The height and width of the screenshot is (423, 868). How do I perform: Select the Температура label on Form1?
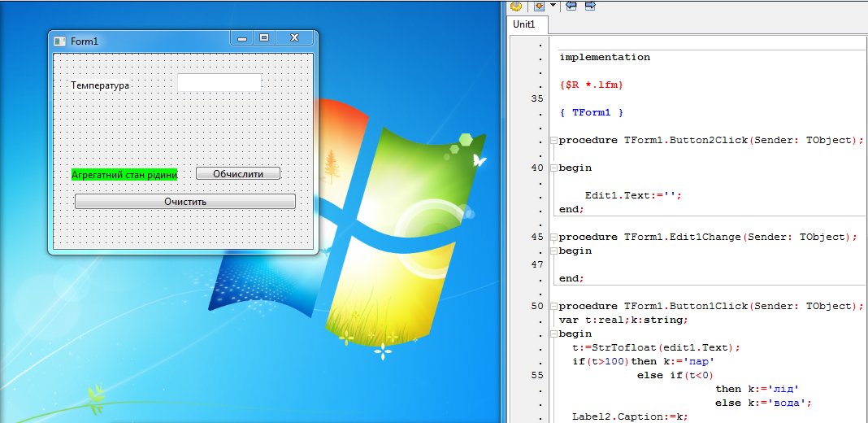100,86
